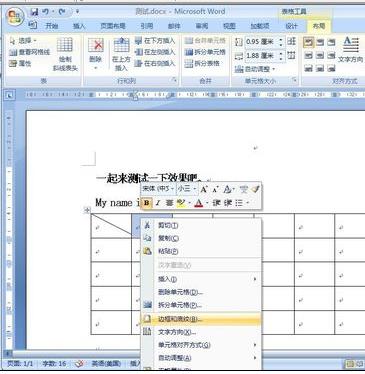The height and width of the screenshot is (374, 365).
Task: Select Align Center cell alignment
Action: [320, 55]
